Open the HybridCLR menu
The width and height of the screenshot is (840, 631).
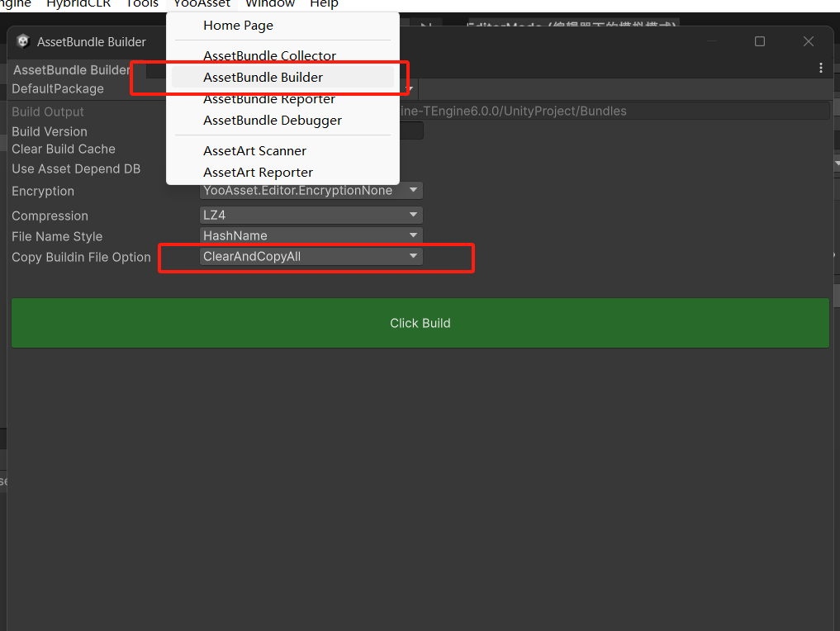[78, 4]
